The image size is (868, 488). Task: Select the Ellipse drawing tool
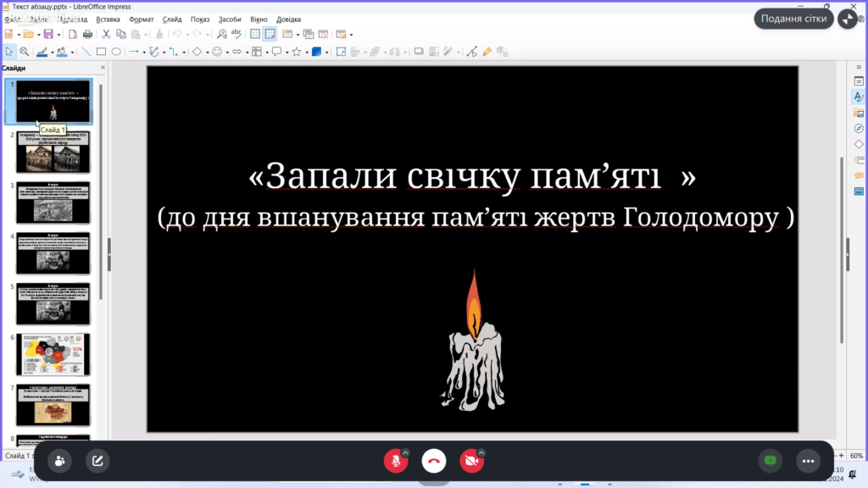(x=116, y=52)
